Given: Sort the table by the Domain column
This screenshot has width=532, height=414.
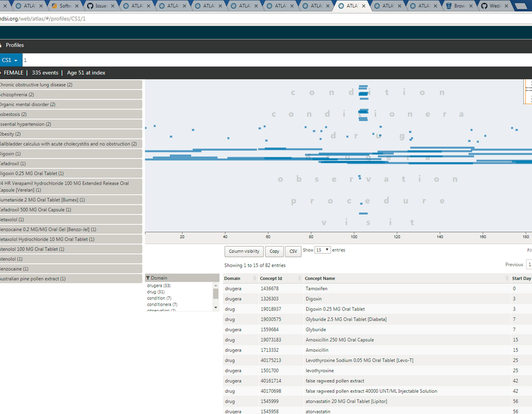Looking at the screenshot, I should [x=240, y=279].
